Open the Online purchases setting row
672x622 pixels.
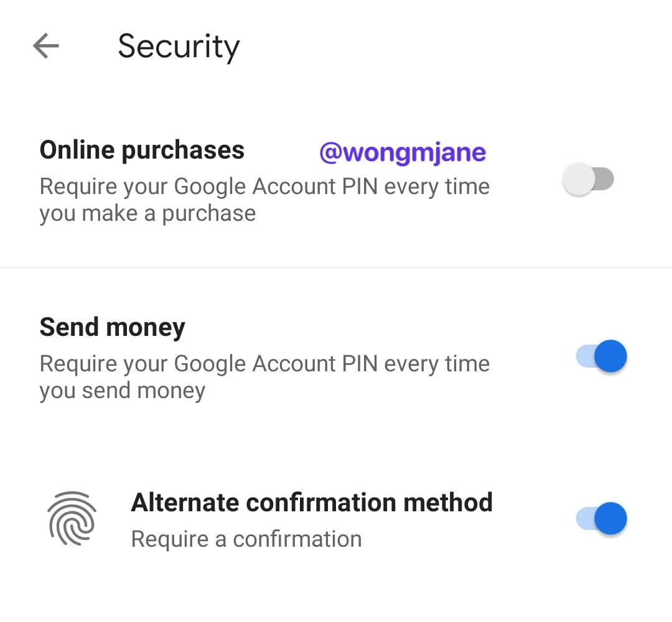249,180
